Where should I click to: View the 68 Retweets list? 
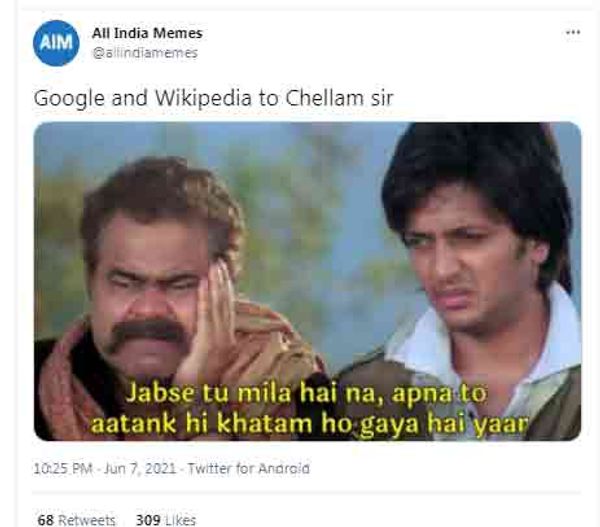[76, 520]
